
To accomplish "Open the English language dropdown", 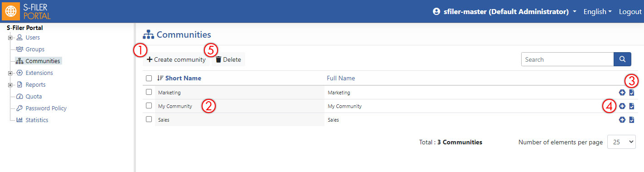I will click(x=598, y=11).
